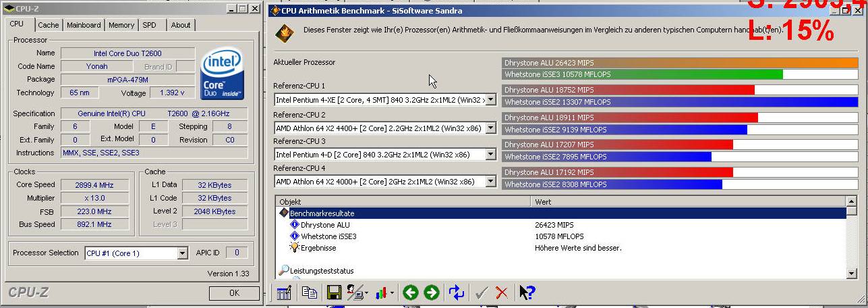Click scroll down arrow in results list
868x308 pixels.
point(851,272)
